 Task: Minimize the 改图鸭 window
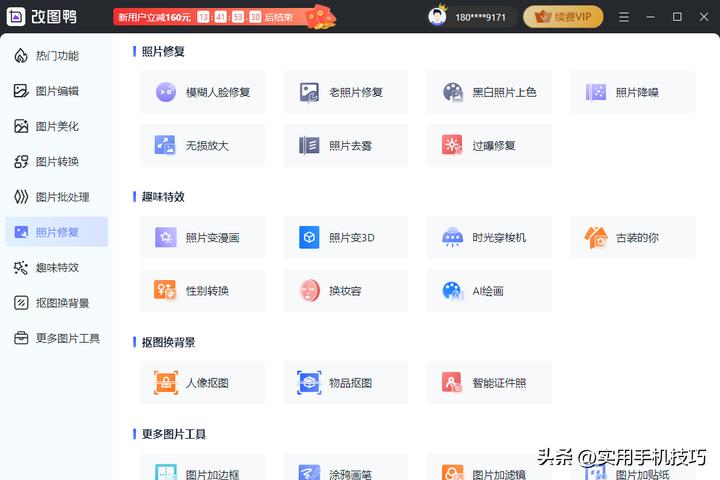(x=650, y=17)
